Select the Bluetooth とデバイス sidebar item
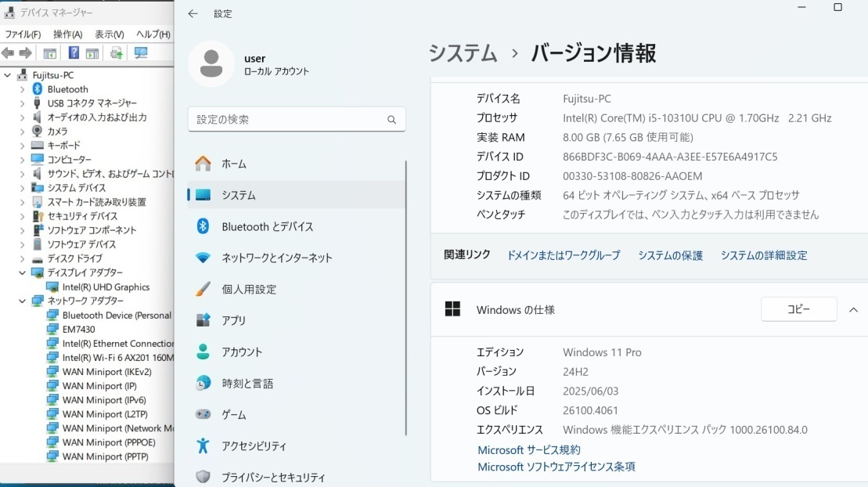The height and width of the screenshot is (487, 868). [267, 226]
